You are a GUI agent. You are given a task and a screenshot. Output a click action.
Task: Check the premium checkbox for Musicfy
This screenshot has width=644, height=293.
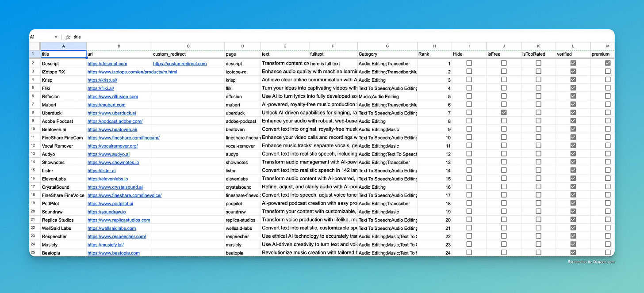(x=608, y=244)
